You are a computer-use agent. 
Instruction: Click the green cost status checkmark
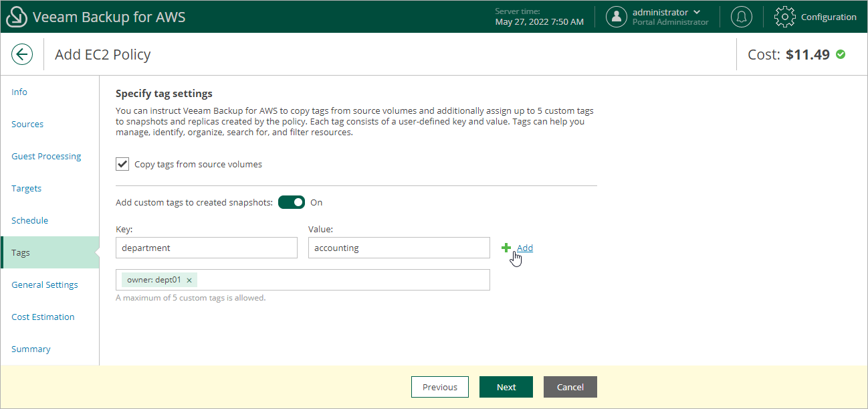click(x=841, y=54)
